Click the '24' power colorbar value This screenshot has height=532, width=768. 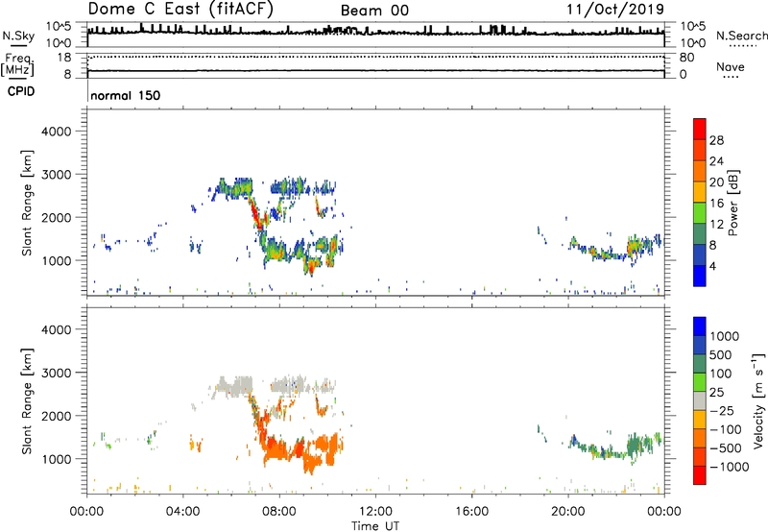click(716, 161)
